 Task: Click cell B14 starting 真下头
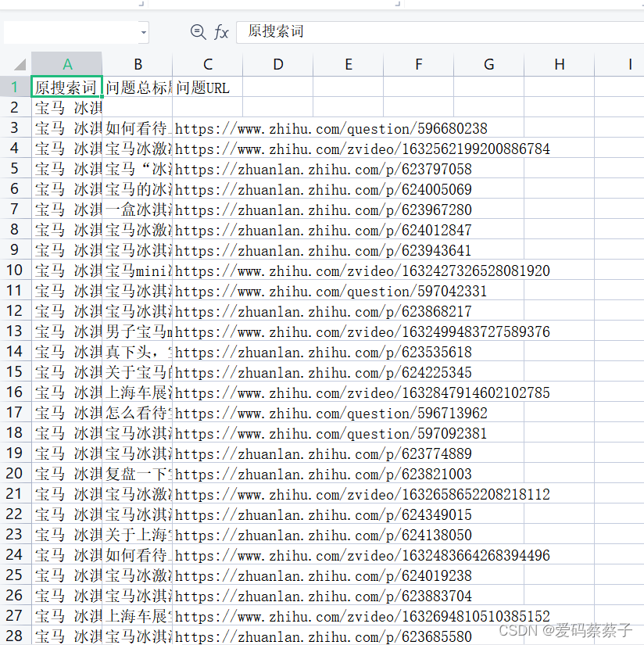pyautogui.click(x=138, y=351)
